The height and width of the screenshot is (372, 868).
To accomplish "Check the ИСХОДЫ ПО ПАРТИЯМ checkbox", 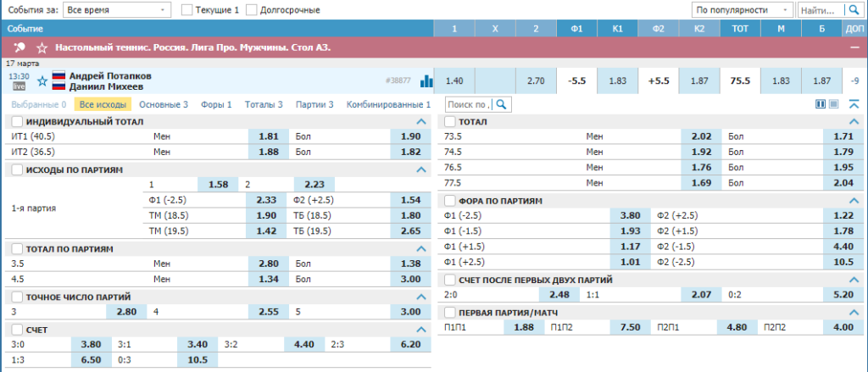I will point(17,169).
